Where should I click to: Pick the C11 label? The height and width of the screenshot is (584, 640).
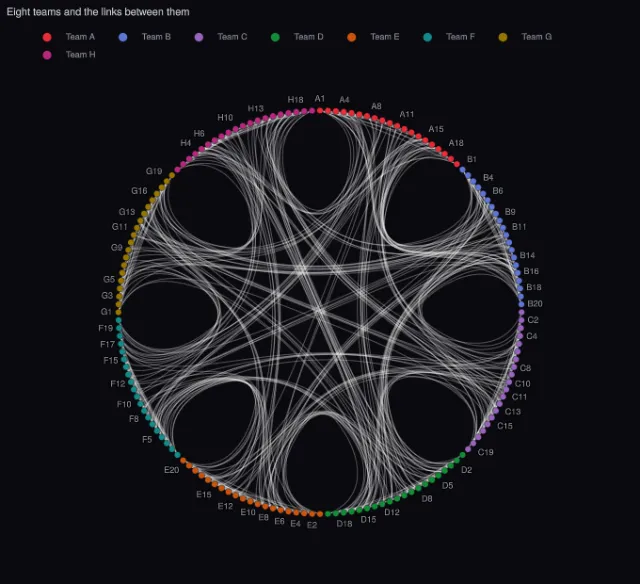click(x=519, y=397)
